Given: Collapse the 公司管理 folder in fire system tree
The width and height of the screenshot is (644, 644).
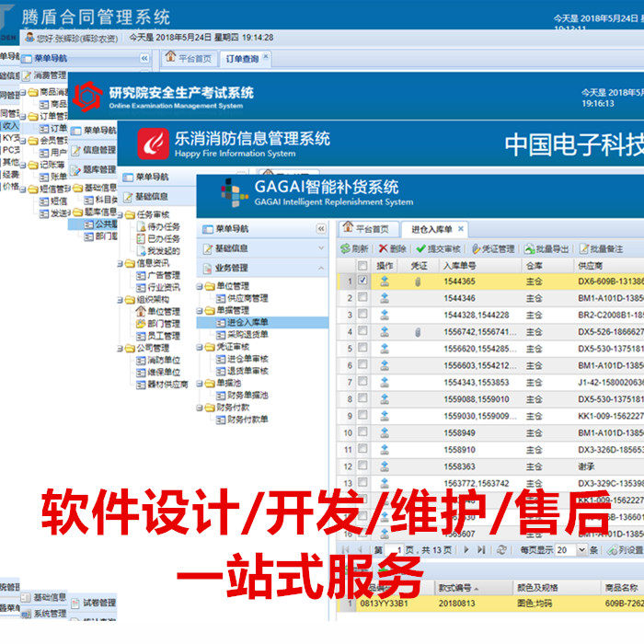Looking at the screenshot, I should pyautogui.click(x=120, y=349).
